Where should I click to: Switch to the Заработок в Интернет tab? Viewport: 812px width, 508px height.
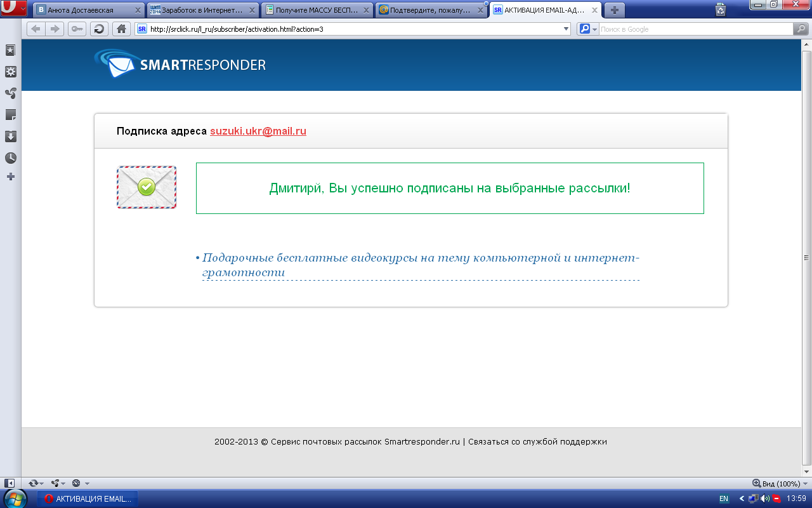pyautogui.click(x=202, y=10)
